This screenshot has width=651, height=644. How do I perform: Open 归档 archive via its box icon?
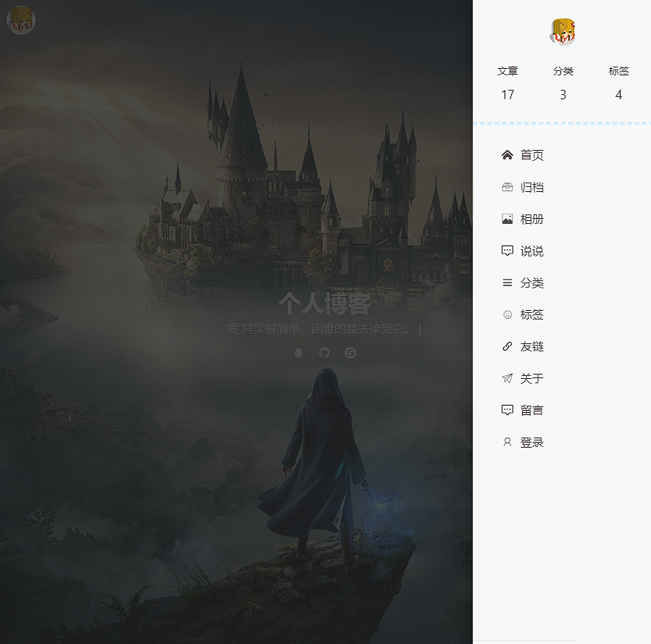point(507,187)
